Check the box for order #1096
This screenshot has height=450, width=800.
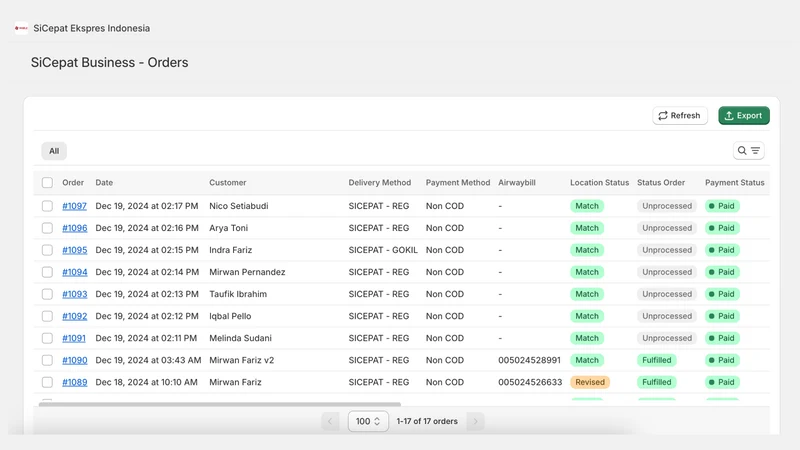click(47, 228)
